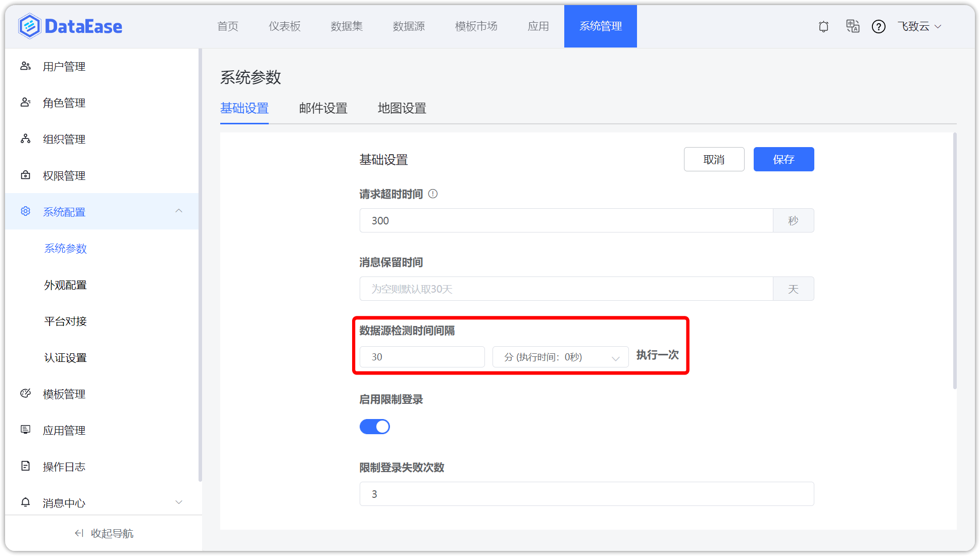
Task: Open 组织管理 in the sidebar
Action: pos(64,140)
